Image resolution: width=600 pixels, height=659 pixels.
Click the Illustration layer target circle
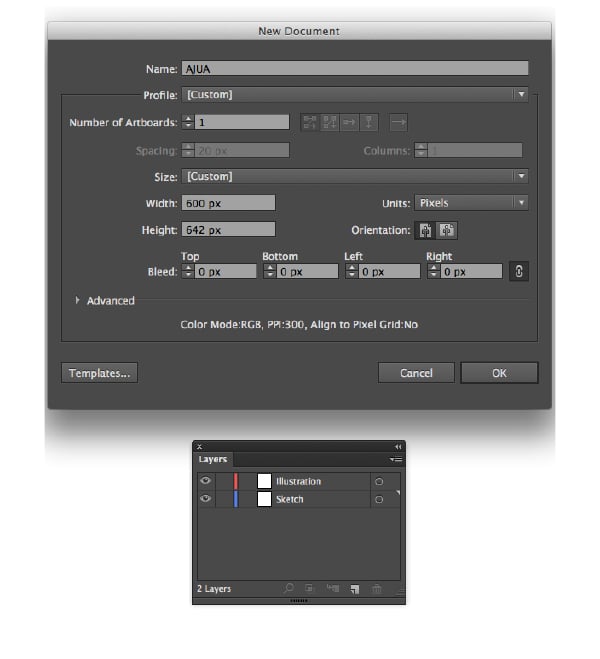[x=379, y=481]
